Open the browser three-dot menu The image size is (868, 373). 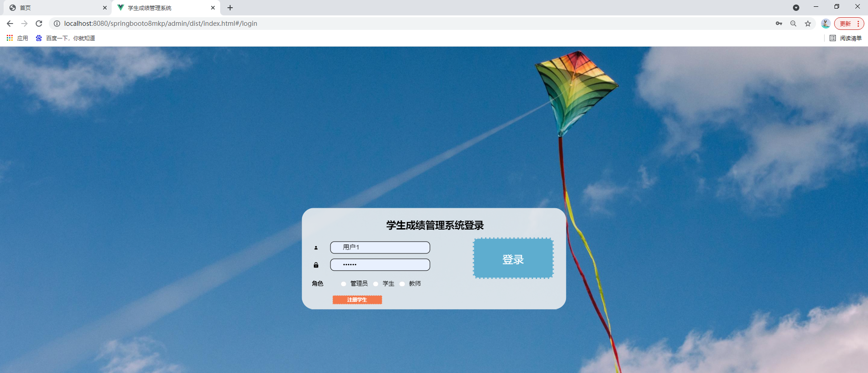point(858,24)
